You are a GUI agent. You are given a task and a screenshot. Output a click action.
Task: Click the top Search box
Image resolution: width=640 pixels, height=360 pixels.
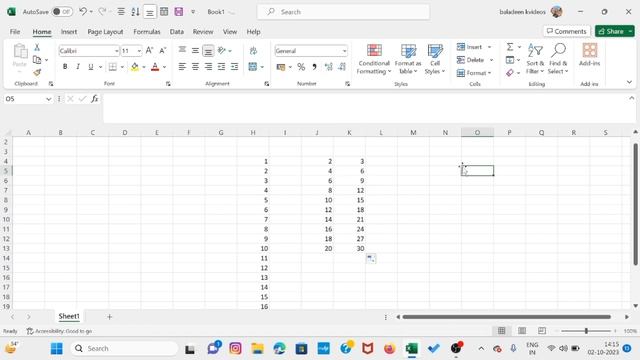(343, 12)
